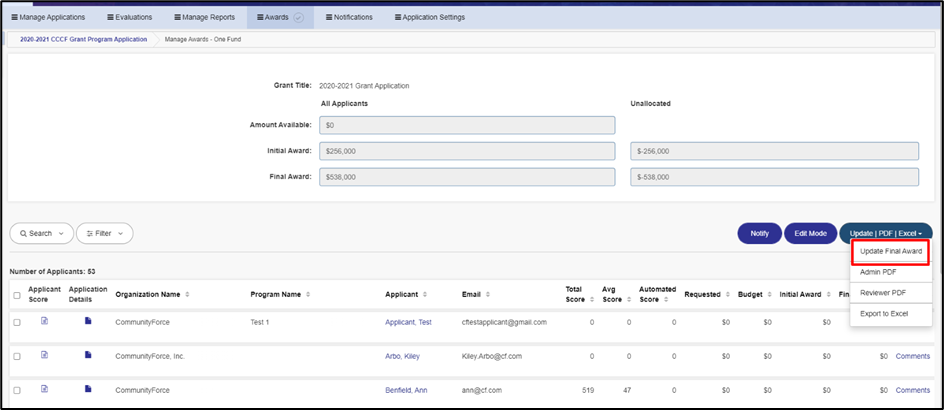Sort by Program Name column arrows
This screenshot has height=410, width=944.
click(x=308, y=295)
